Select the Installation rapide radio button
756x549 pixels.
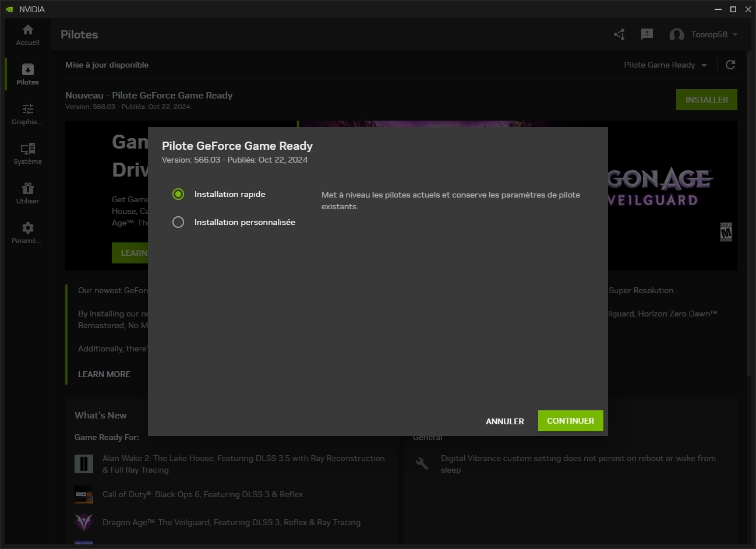178,194
